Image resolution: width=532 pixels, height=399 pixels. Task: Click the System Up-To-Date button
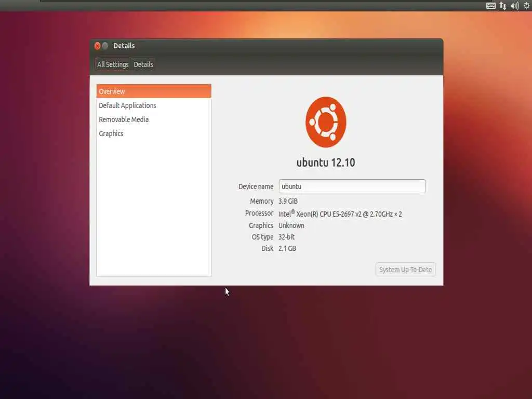click(x=405, y=270)
